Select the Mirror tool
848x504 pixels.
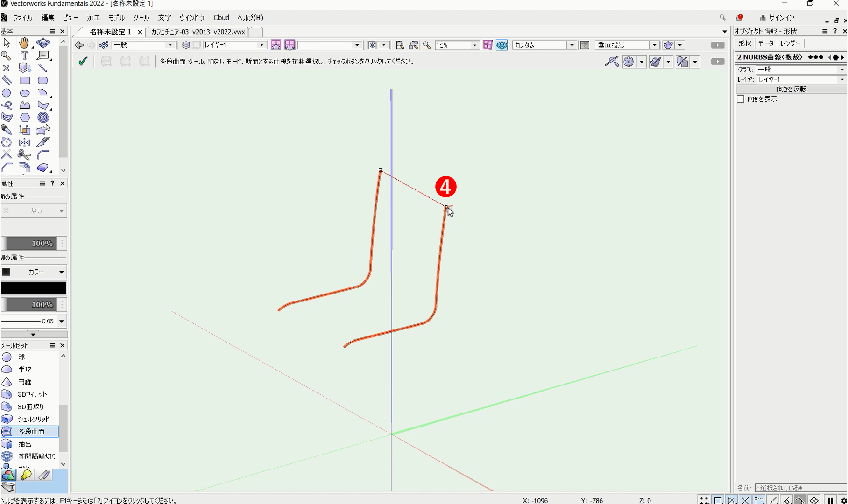coord(24,142)
